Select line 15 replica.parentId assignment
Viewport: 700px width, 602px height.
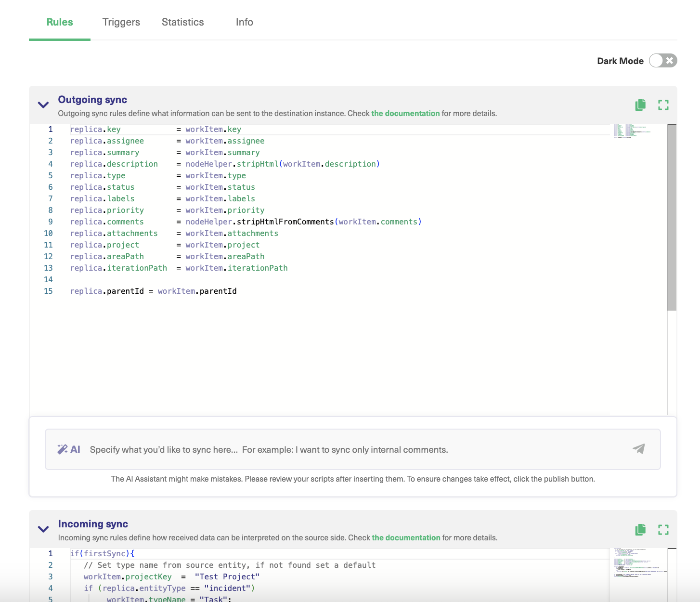[153, 291]
